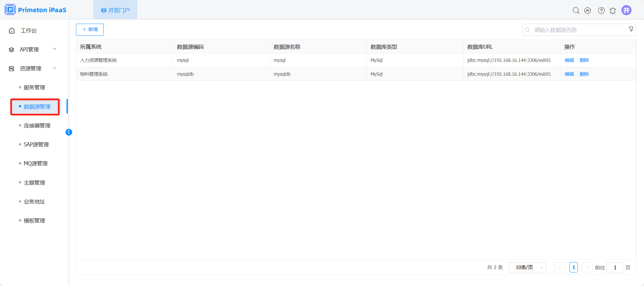Click the user avatar icon
This screenshot has width=644, height=286.
(x=626, y=10)
